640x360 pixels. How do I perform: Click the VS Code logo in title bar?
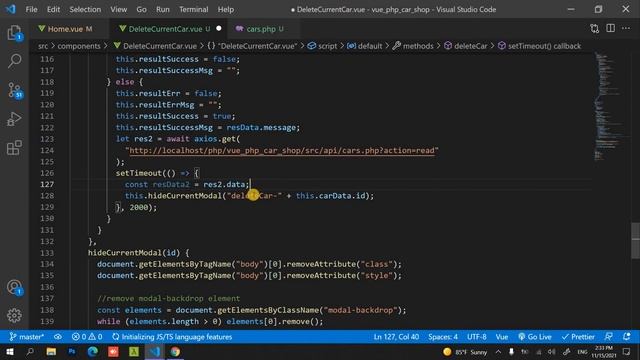pos(11,9)
